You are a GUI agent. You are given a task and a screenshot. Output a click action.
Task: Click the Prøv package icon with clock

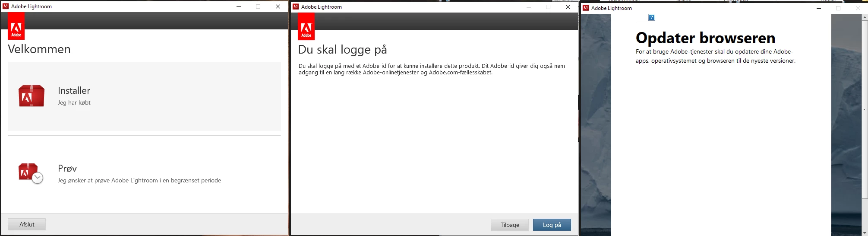(x=31, y=173)
